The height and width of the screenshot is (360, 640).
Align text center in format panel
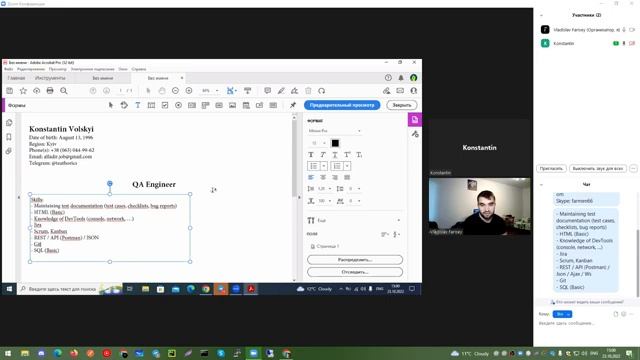pos(323,177)
